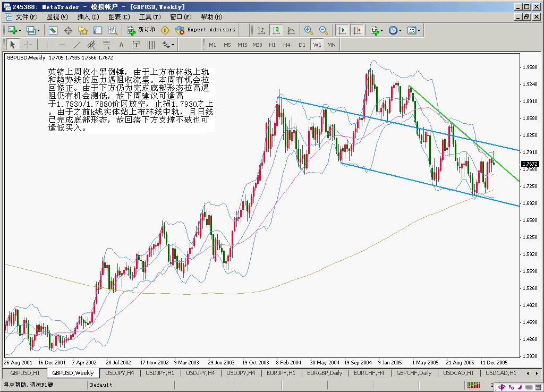Open the 工具(T) menu
The width and height of the screenshot is (544, 392).
click(150, 17)
